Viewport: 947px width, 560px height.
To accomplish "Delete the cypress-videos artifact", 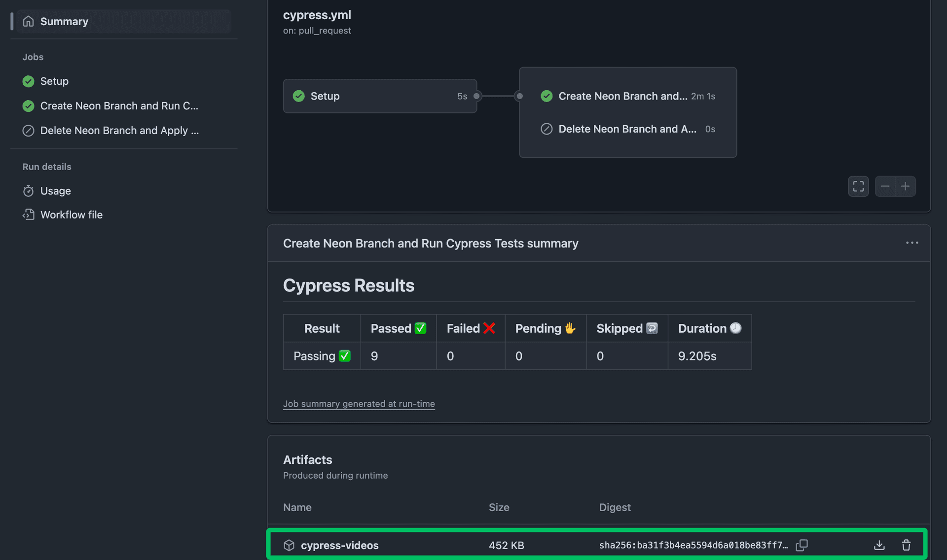I will coord(906,545).
